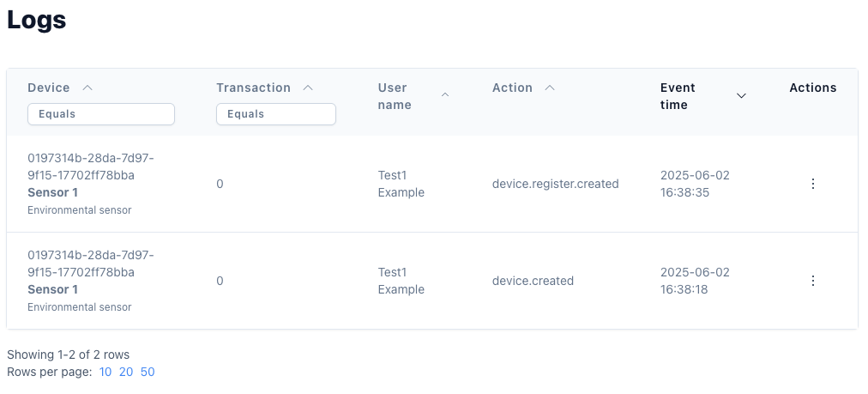
Task: Click Test1 Example in device.register.created row
Action: 401,184
